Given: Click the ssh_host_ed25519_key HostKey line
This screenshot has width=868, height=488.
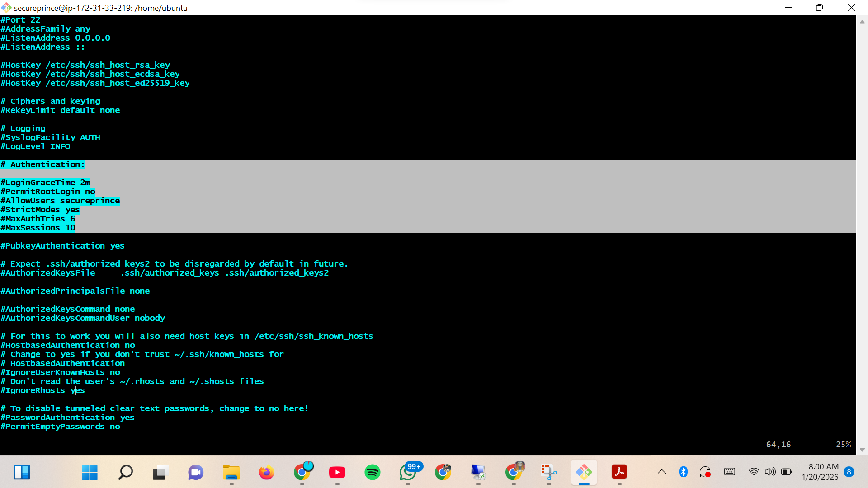Looking at the screenshot, I should 95,83.
